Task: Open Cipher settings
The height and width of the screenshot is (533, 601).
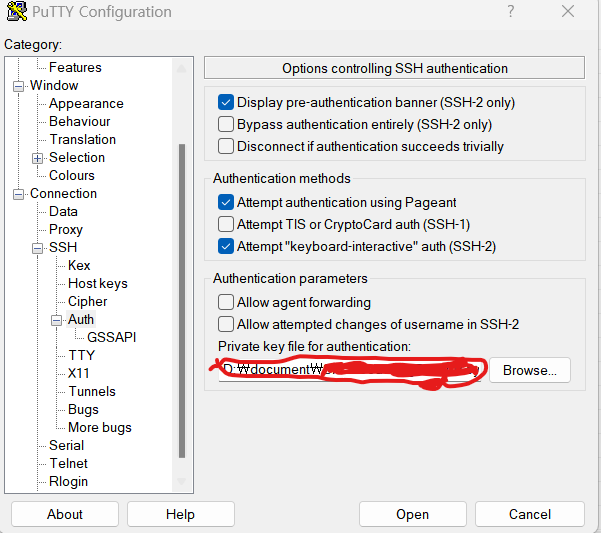Action: click(87, 302)
